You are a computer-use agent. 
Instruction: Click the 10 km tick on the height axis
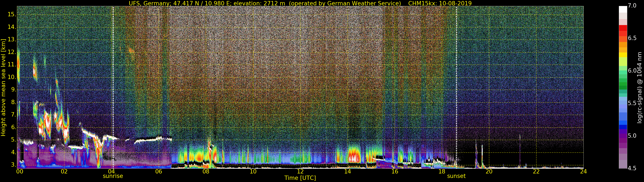click(x=12, y=77)
